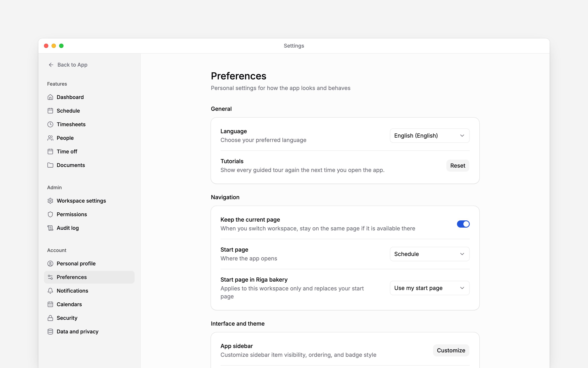This screenshot has height=368, width=588.
Task: Click the Time off calendar icon
Action: pyautogui.click(x=50, y=152)
